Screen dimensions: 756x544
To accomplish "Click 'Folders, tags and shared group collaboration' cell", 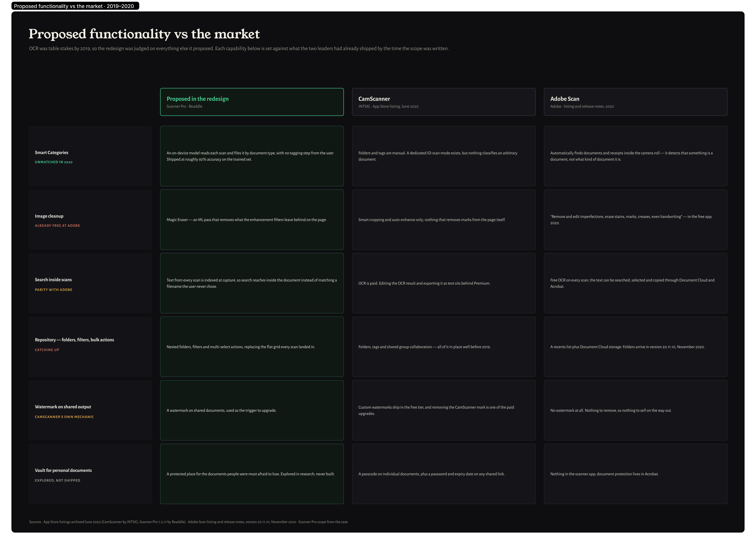I will [x=444, y=347].
